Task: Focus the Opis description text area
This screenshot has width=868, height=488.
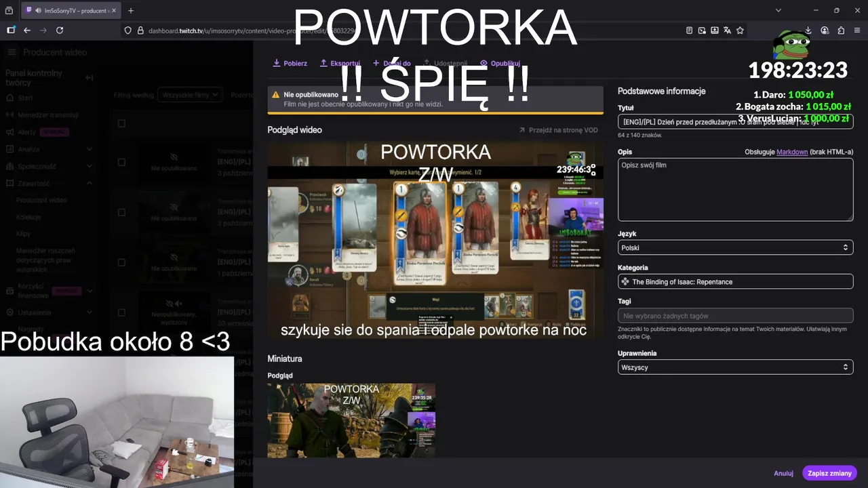Action: (x=735, y=190)
